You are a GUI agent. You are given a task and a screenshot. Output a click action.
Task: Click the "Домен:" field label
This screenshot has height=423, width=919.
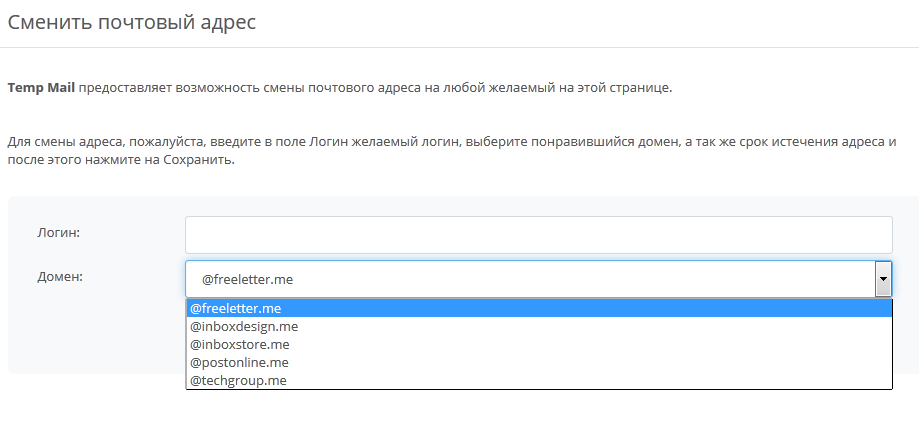pos(60,276)
